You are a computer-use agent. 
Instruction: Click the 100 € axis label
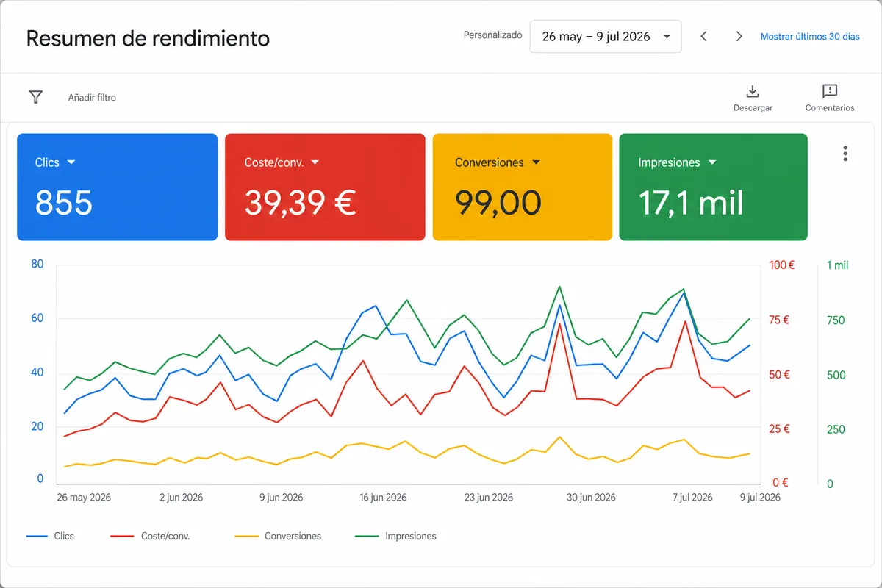782,265
